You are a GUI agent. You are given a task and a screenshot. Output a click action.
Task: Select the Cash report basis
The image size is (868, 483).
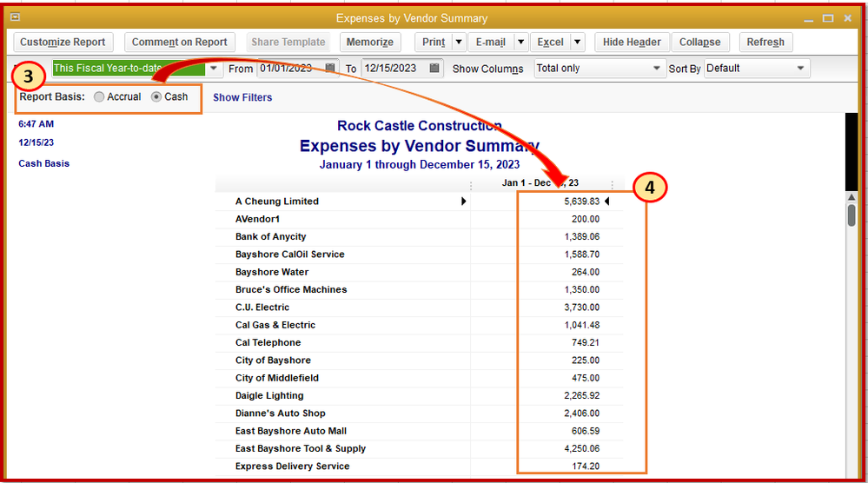156,96
